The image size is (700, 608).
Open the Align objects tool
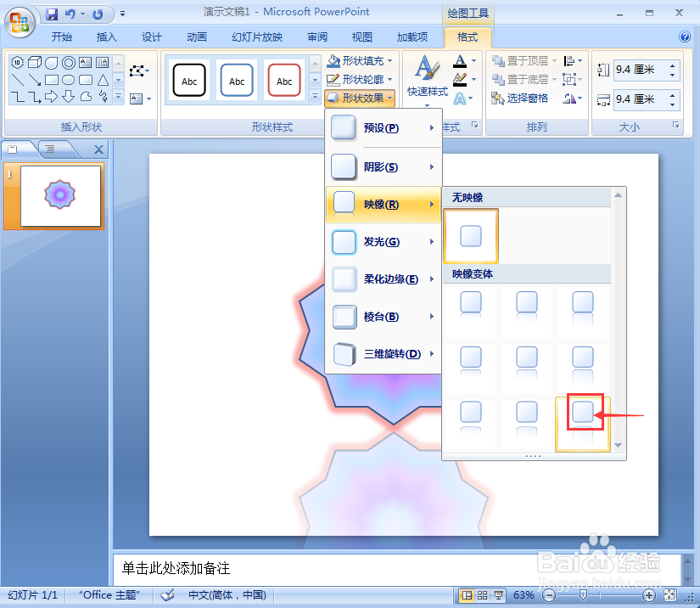(573, 60)
